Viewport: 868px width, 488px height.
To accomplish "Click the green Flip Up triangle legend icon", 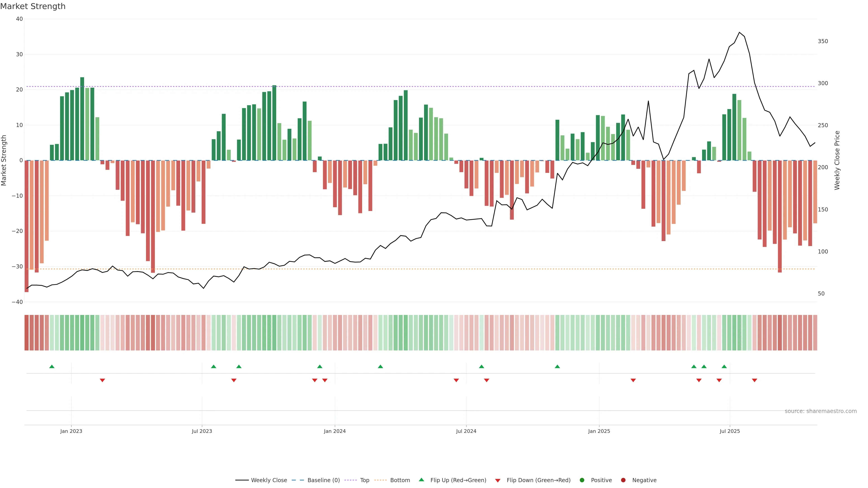I will point(421,480).
